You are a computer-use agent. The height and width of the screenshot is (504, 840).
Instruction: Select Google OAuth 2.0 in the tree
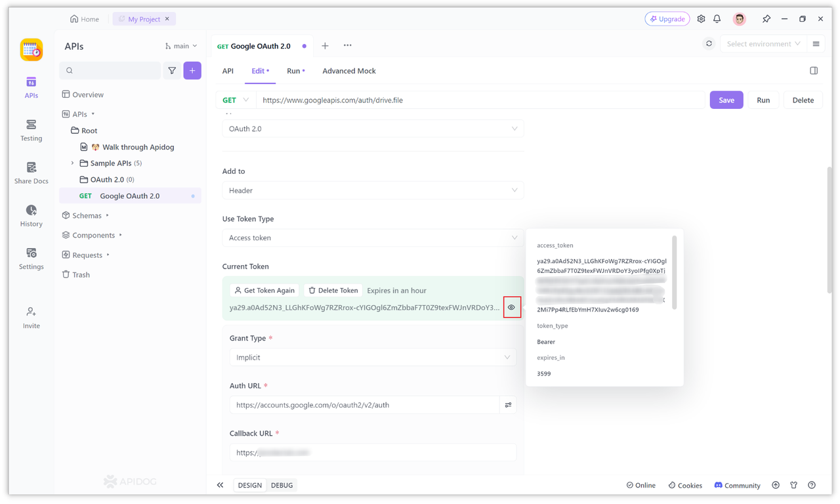point(130,196)
